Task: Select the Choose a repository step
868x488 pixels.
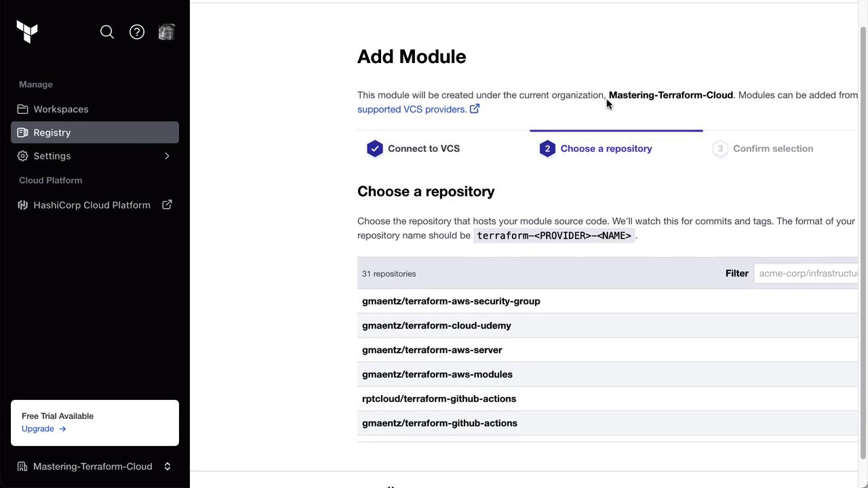Action: [606, 148]
